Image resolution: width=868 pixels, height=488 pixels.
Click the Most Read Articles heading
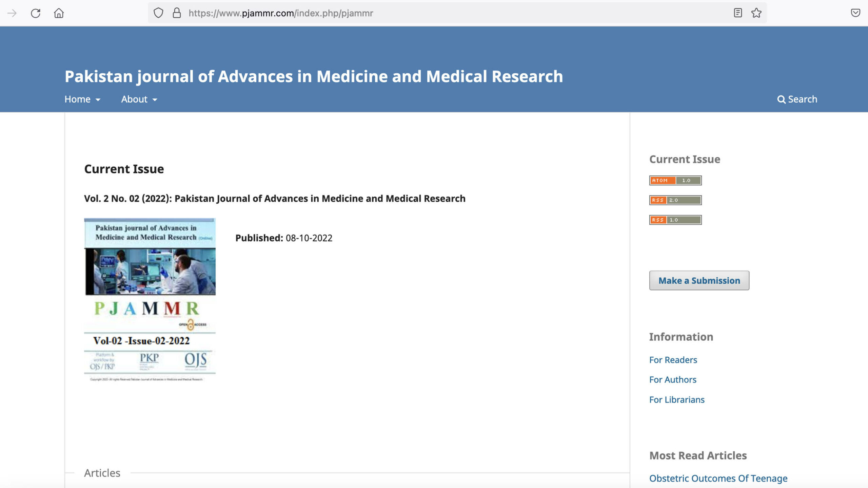[698, 455]
